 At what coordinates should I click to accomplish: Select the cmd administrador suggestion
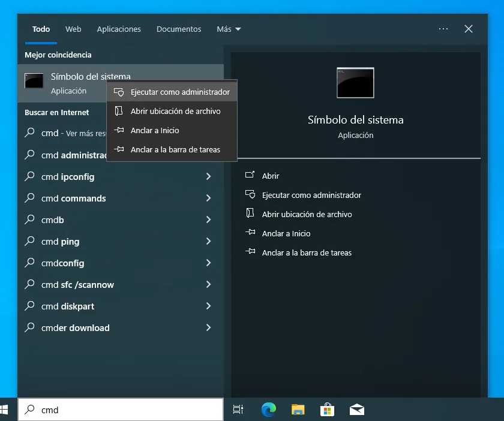tap(74, 155)
